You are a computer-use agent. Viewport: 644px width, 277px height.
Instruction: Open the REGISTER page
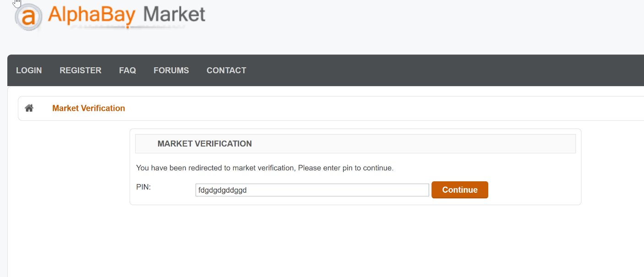[x=81, y=71]
